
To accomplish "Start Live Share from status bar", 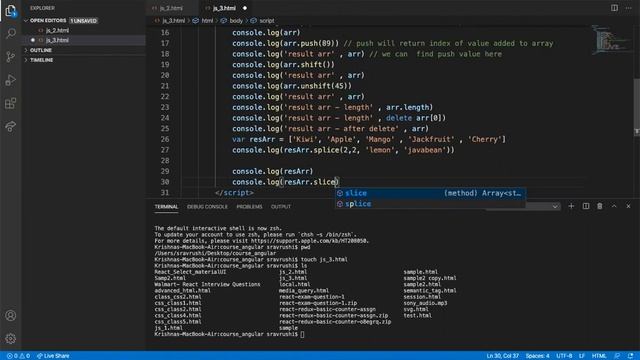I will (53, 356).
